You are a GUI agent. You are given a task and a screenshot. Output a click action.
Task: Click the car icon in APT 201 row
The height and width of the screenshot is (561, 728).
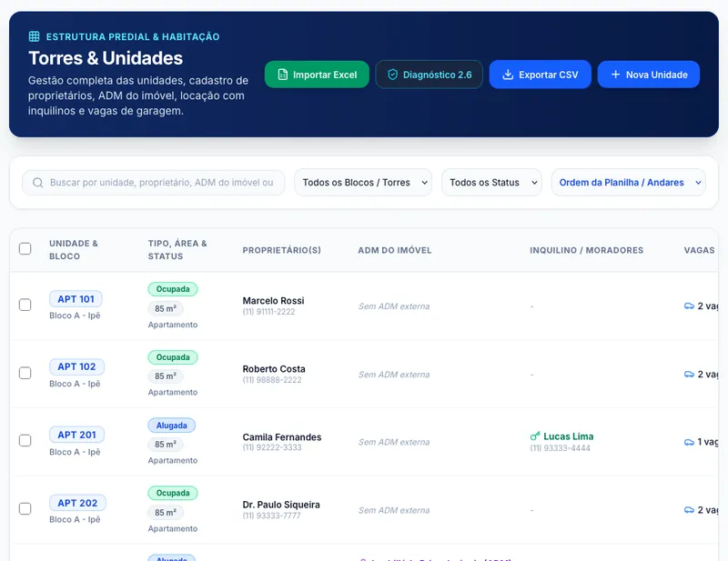click(689, 442)
